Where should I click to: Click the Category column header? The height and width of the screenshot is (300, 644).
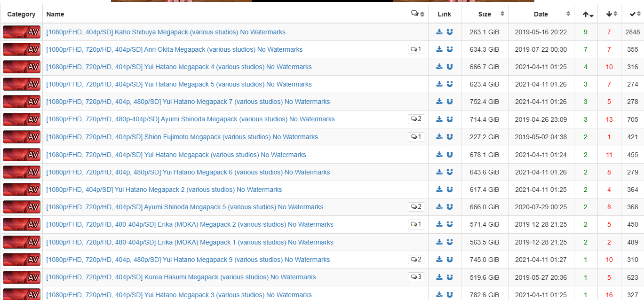(x=22, y=14)
